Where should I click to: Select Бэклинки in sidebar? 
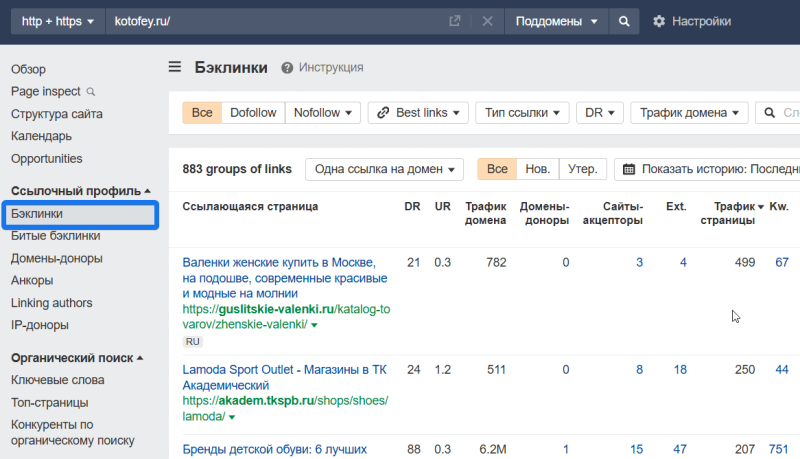tap(80, 214)
